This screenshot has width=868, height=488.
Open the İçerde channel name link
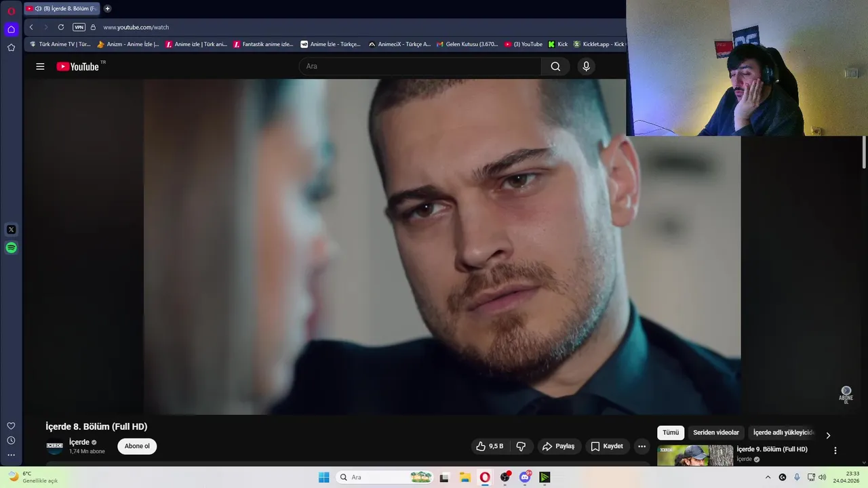79,443
